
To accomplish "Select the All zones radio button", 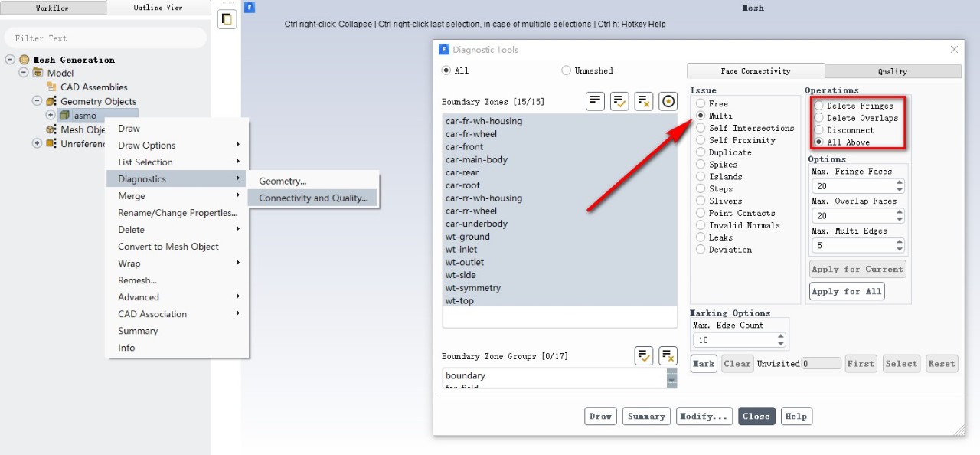I will 446,70.
